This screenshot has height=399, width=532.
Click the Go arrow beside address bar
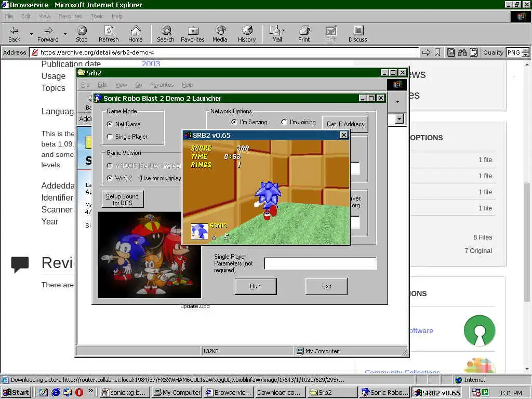coord(426,52)
